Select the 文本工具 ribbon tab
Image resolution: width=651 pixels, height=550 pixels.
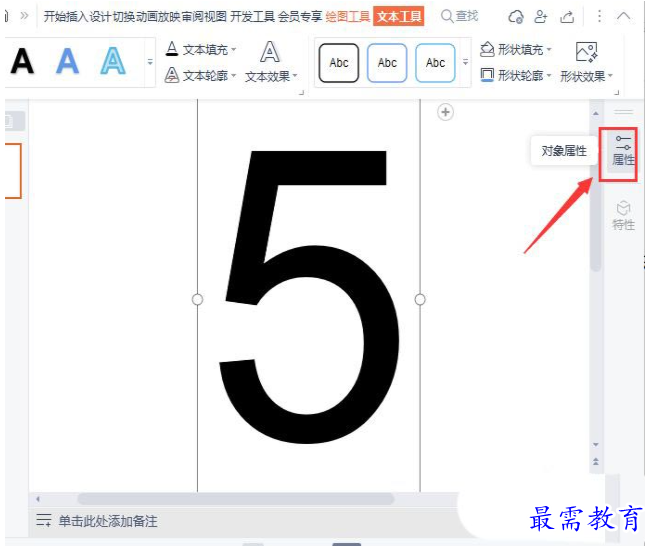(399, 17)
